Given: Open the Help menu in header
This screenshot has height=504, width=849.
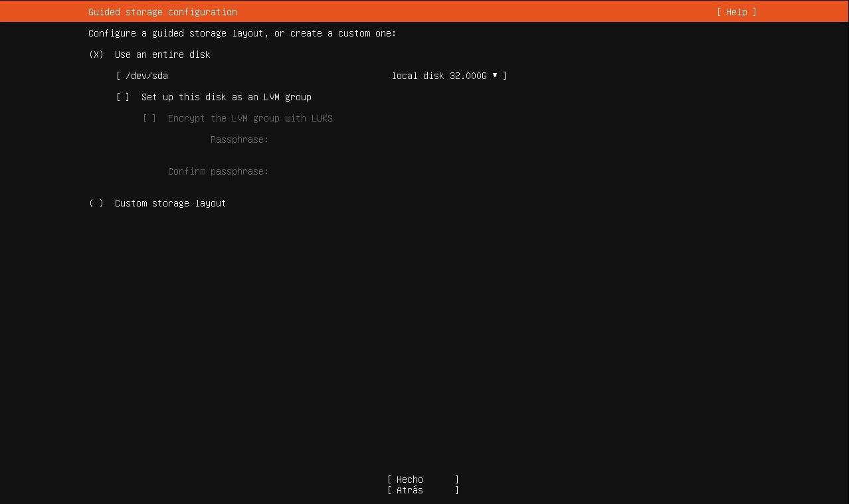Looking at the screenshot, I should point(736,12).
